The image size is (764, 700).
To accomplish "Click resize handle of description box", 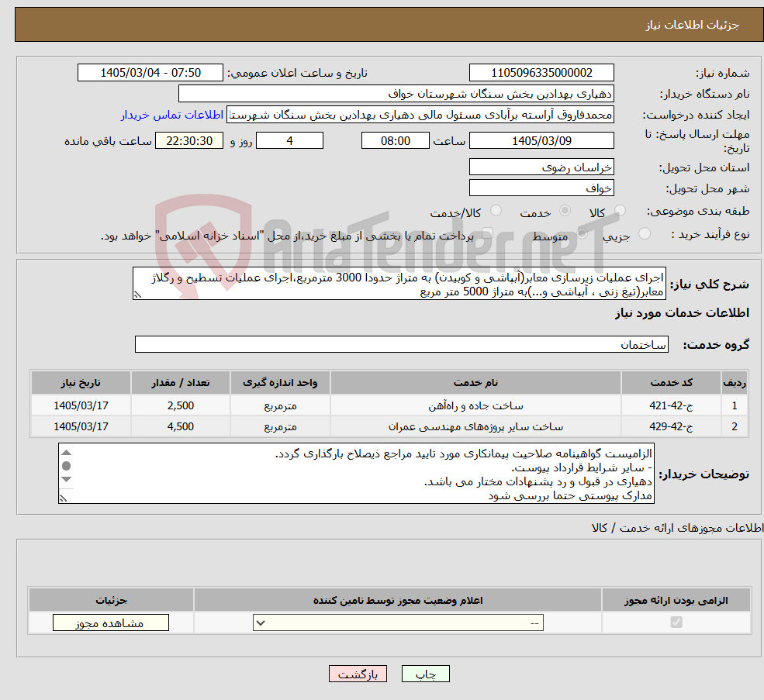I will [138, 295].
